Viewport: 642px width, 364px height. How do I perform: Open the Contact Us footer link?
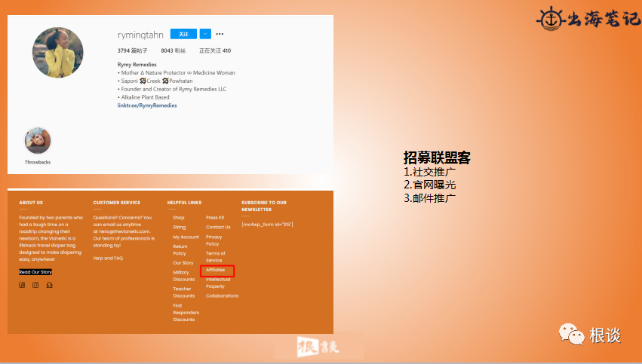point(218,227)
